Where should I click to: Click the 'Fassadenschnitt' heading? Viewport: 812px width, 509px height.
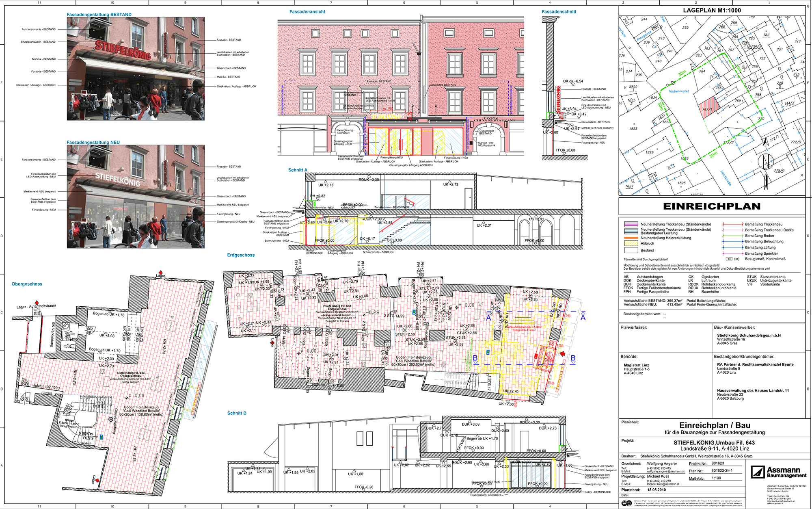pyautogui.click(x=559, y=12)
